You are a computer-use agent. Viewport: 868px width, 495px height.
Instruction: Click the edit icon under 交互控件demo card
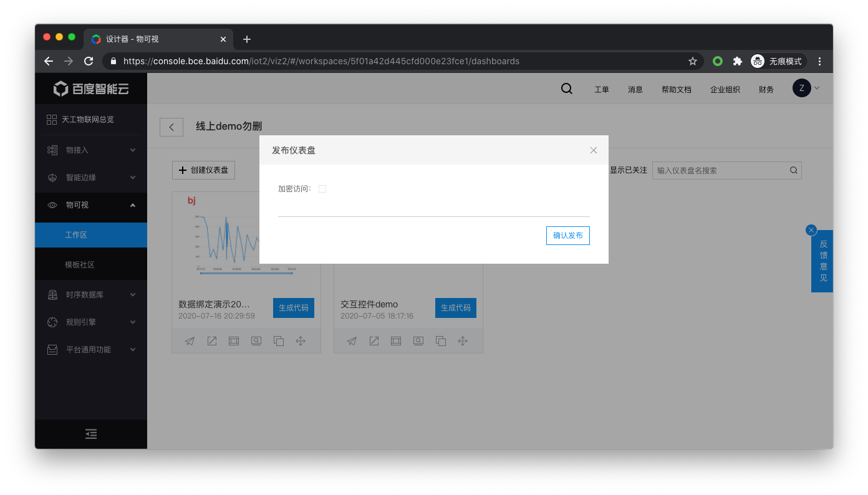(374, 341)
